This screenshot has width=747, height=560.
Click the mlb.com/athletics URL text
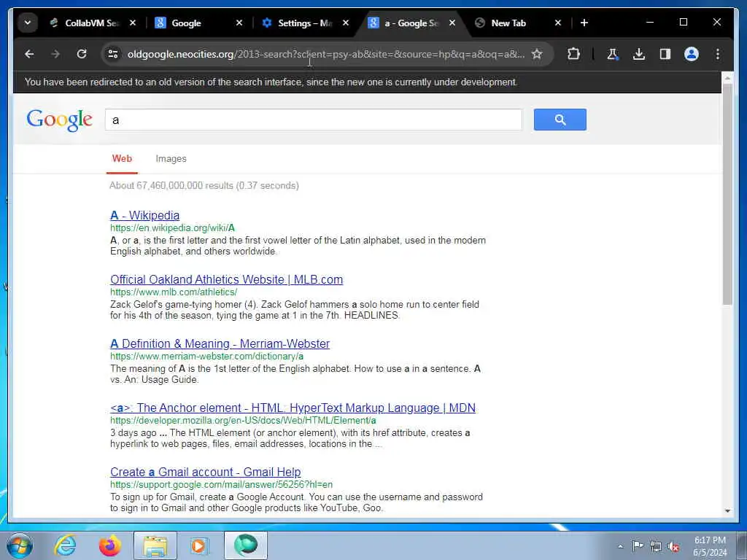[174, 292]
